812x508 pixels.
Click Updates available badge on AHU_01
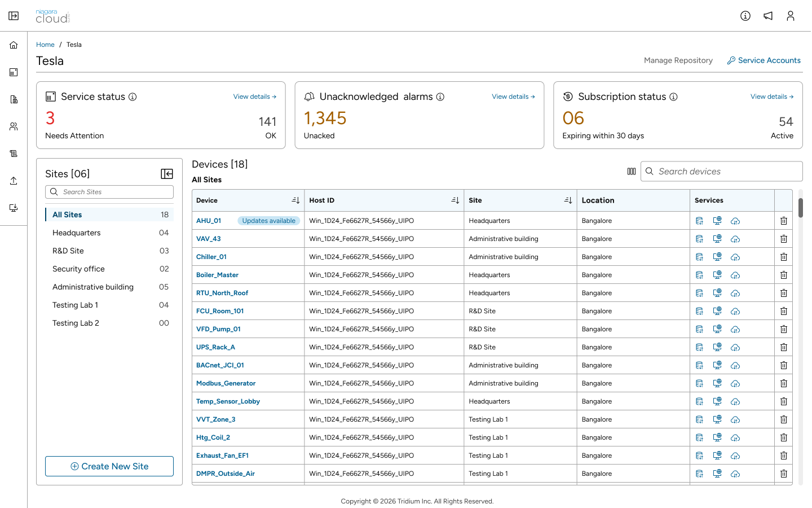pos(268,221)
